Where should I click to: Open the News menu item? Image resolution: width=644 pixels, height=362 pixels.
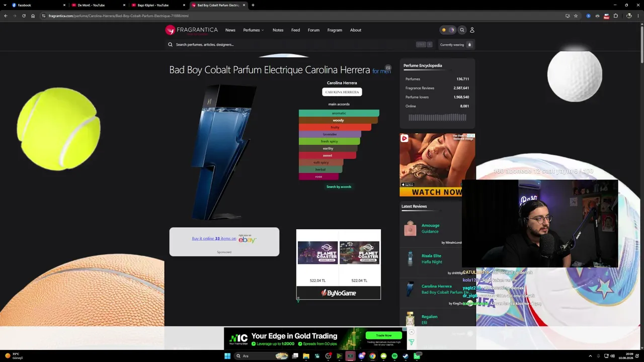[230, 30]
